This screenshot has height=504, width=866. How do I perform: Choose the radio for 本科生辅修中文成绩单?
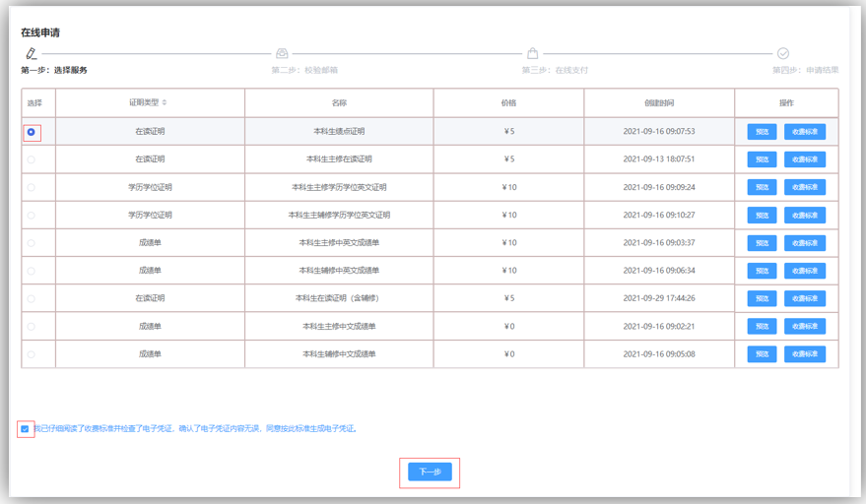click(x=32, y=354)
